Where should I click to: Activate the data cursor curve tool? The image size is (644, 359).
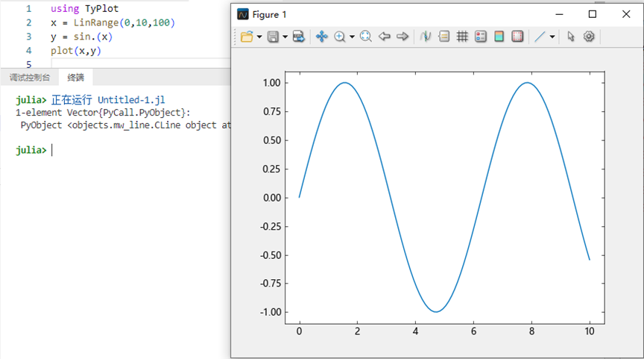[426, 37]
